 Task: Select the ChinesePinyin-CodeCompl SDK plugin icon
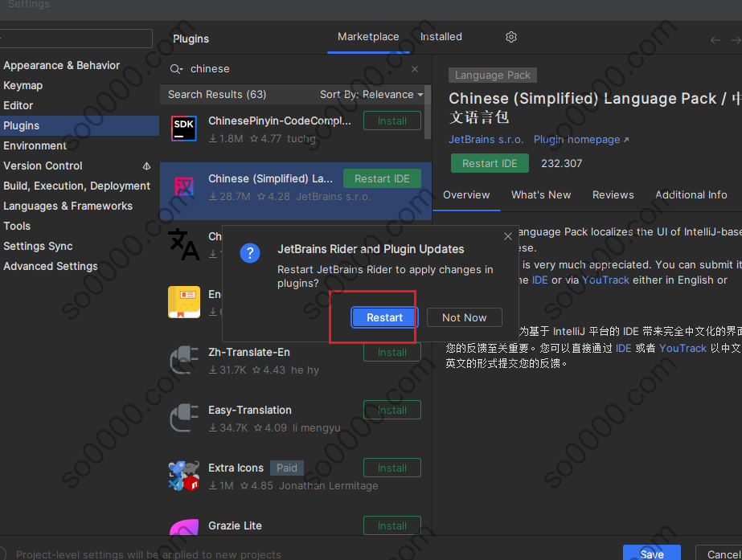point(183,129)
